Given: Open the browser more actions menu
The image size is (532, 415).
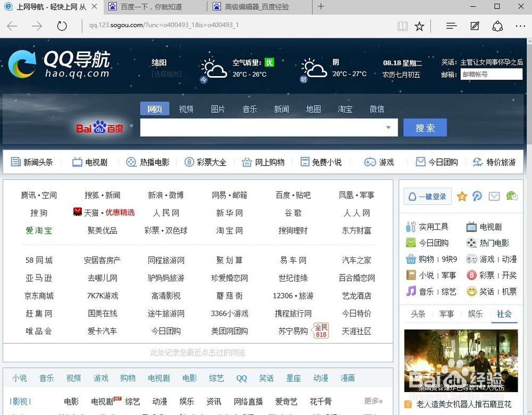Looking at the screenshot, I should [x=520, y=26].
